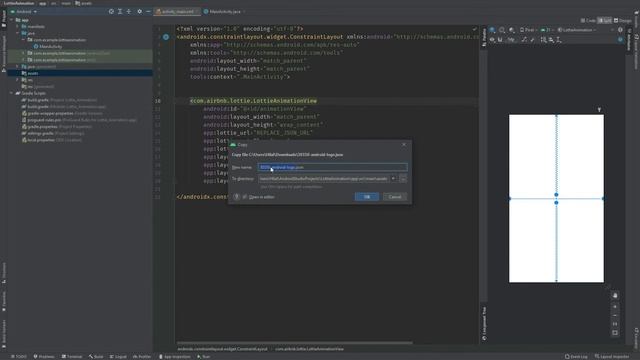Click zoom to fit icon in preview

[615, 333]
